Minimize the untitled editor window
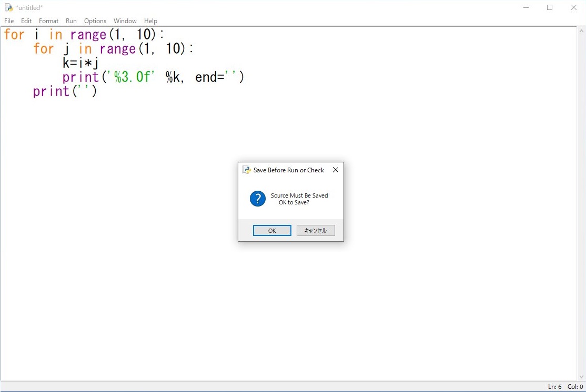 point(526,7)
